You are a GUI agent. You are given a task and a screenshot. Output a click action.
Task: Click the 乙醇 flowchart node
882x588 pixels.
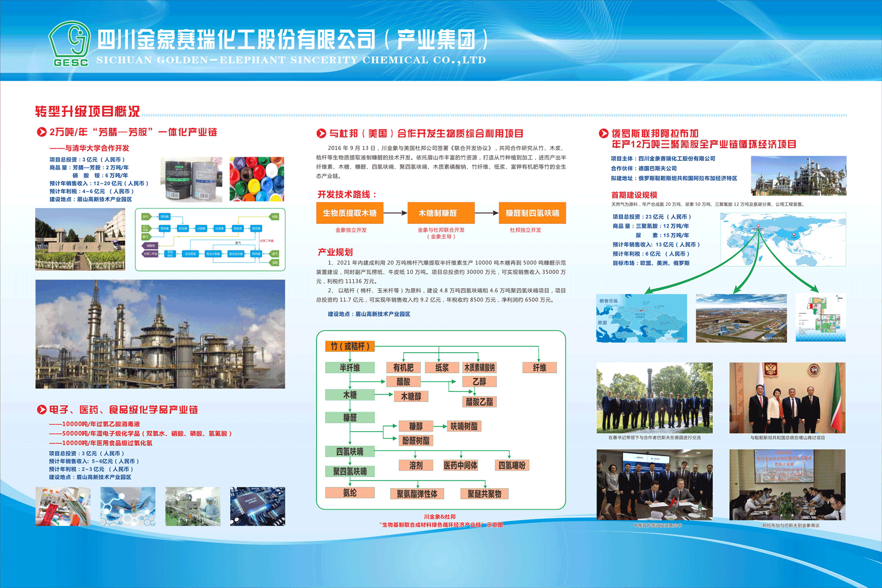(x=479, y=382)
